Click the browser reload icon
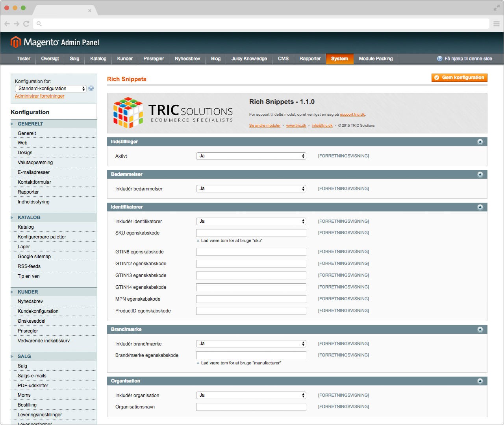504x425 pixels. (x=26, y=24)
